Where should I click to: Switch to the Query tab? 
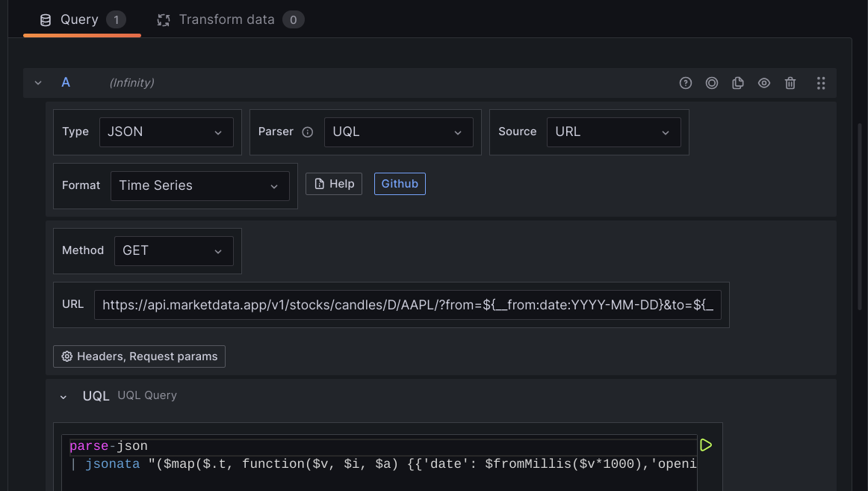pyautogui.click(x=82, y=20)
